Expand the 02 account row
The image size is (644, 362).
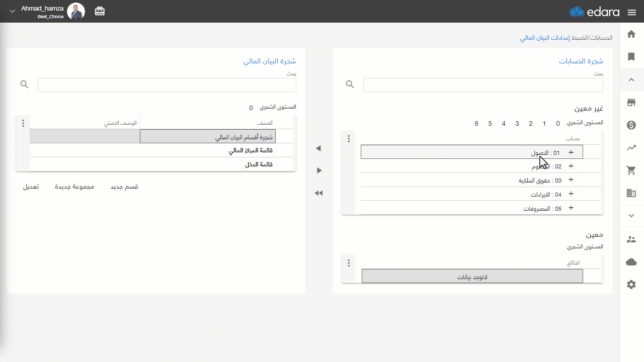click(571, 166)
